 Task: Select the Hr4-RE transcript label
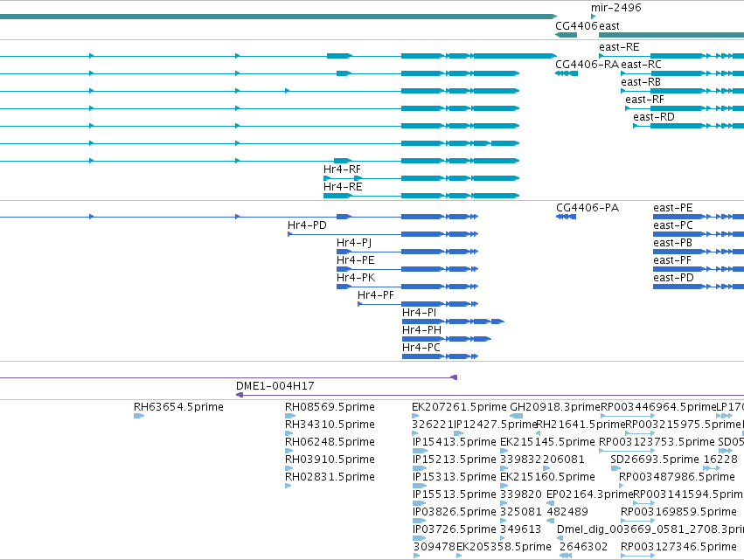pos(343,187)
